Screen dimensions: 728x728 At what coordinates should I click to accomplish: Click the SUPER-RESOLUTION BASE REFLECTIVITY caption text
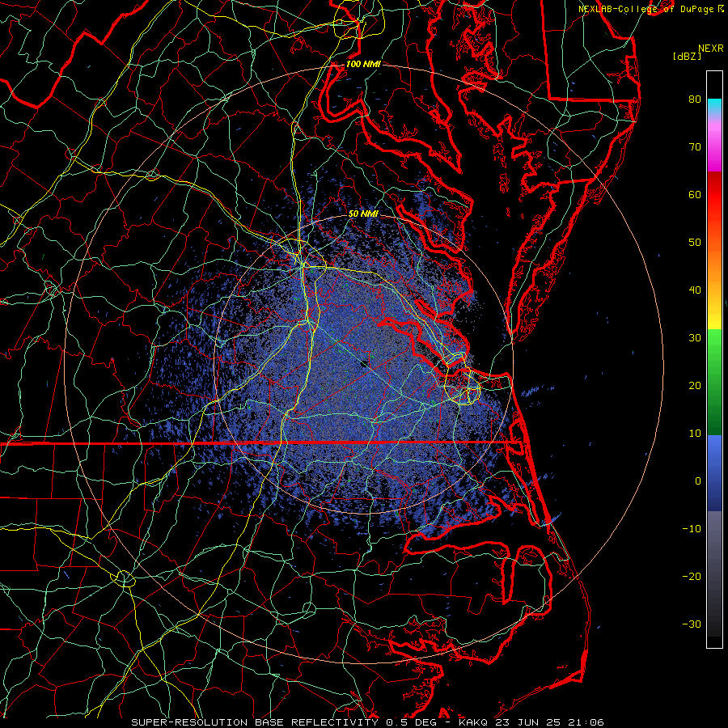click(255, 722)
